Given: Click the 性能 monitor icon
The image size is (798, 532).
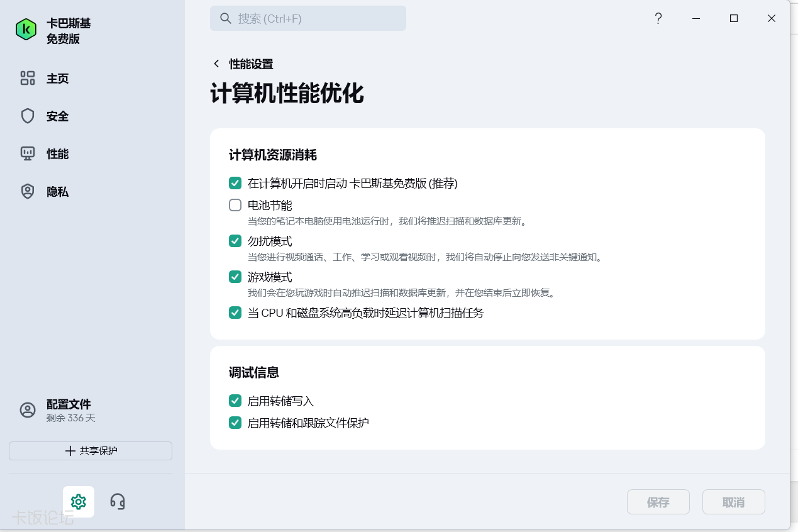Looking at the screenshot, I should coord(27,153).
